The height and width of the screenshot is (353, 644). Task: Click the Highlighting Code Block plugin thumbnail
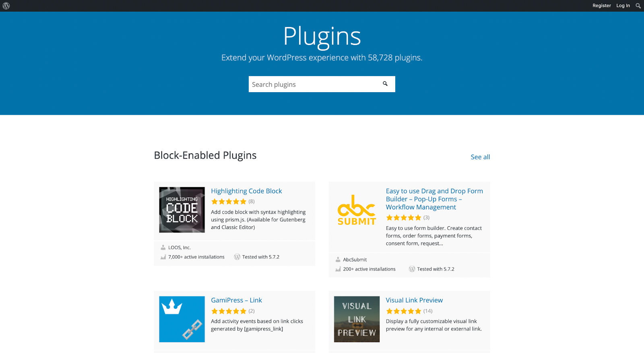[x=182, y=209]
